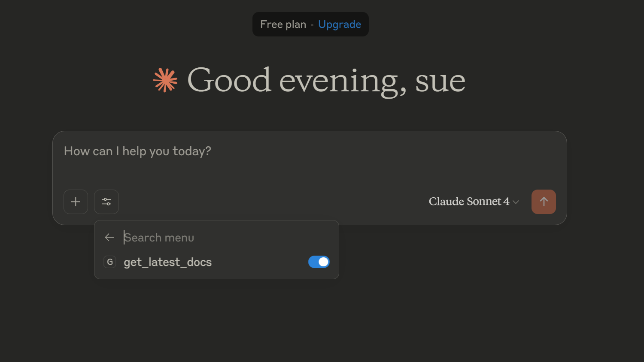The width and height of the screenshot is (644, 362).
Task: Open attachments using the plus icon
Action: click(x=76, y=202)
